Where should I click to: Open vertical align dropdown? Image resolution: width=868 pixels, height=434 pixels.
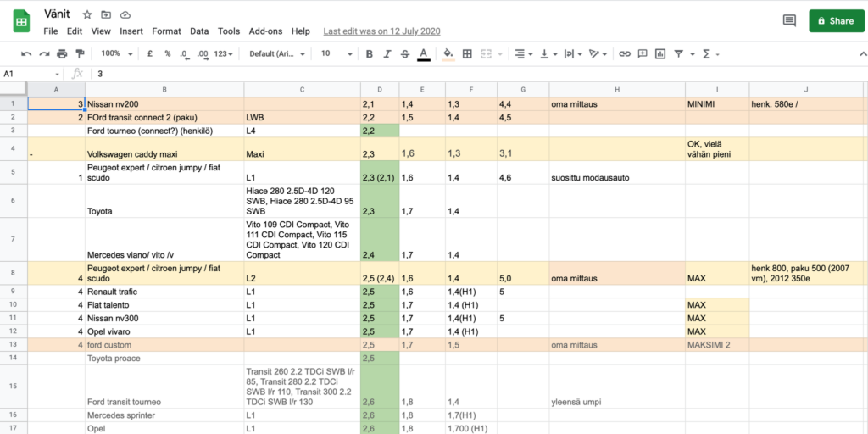click(x=548, y=53)
